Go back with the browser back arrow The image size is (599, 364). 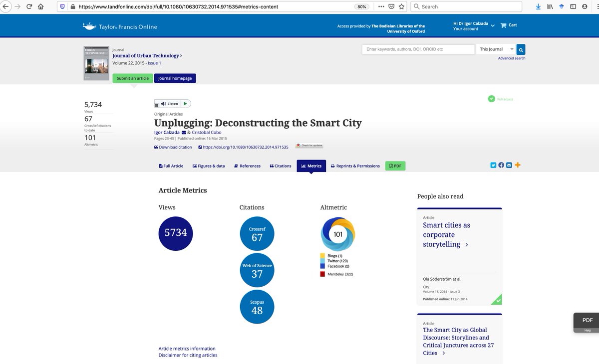tap(6, 6)
